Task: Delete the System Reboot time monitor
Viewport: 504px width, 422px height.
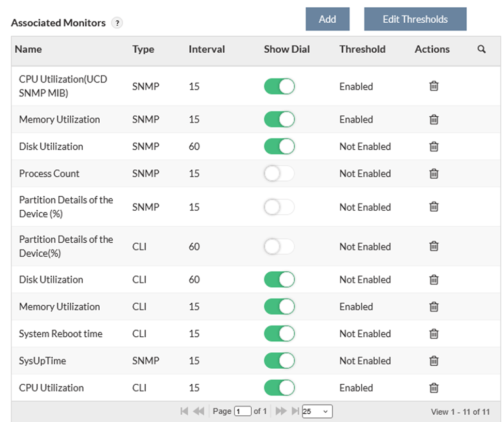Action: [x=433, y=334]
